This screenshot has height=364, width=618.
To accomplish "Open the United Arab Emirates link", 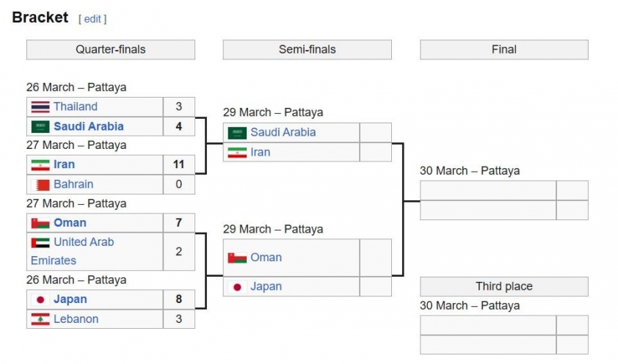I will point(73,251).
